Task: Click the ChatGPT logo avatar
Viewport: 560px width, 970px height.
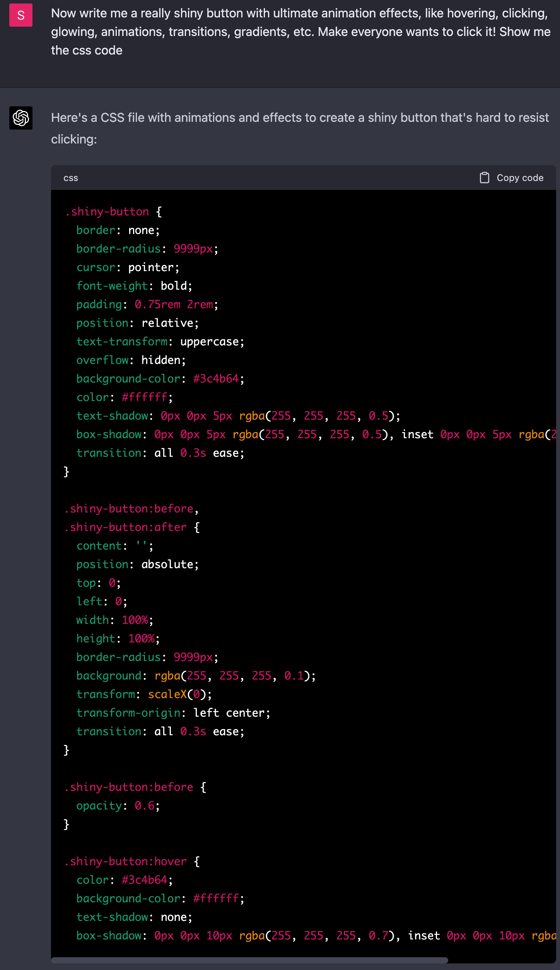Action: (x=21, y=118)
